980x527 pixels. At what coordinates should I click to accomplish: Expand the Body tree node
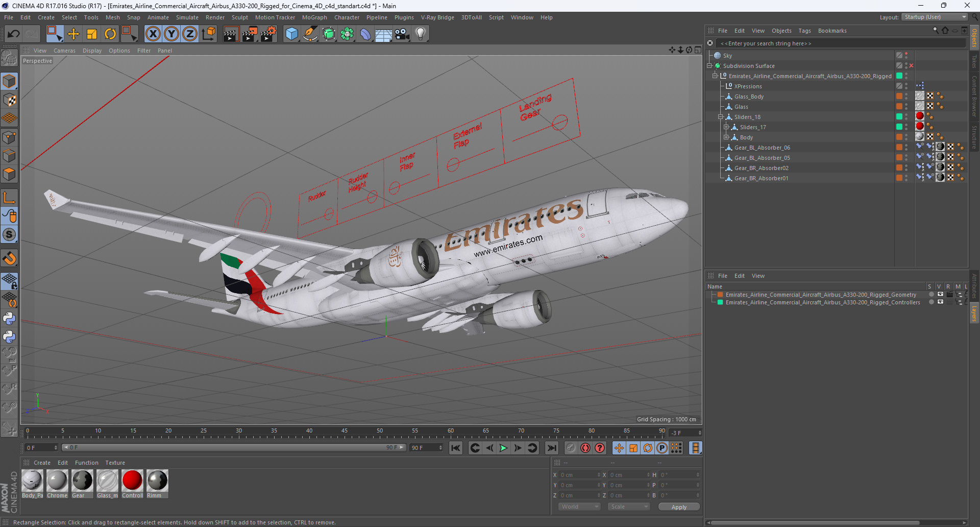pyautogui.click(x=726, y=137)
